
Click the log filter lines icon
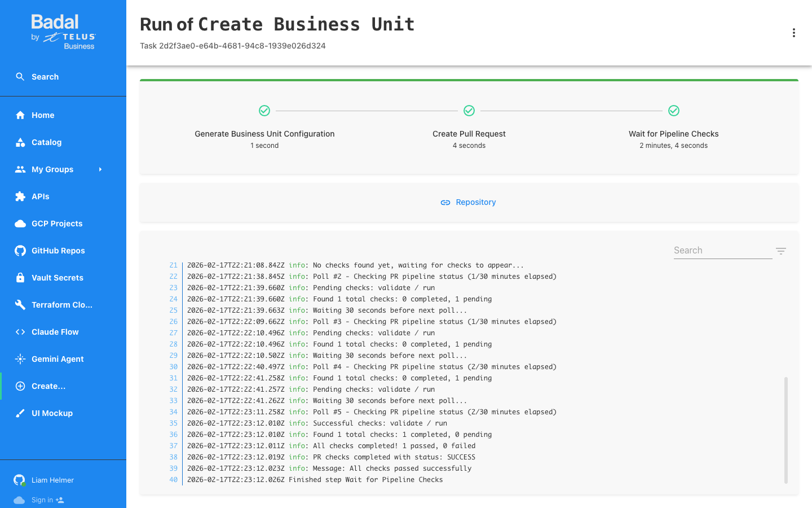click(x=781, y=251)
